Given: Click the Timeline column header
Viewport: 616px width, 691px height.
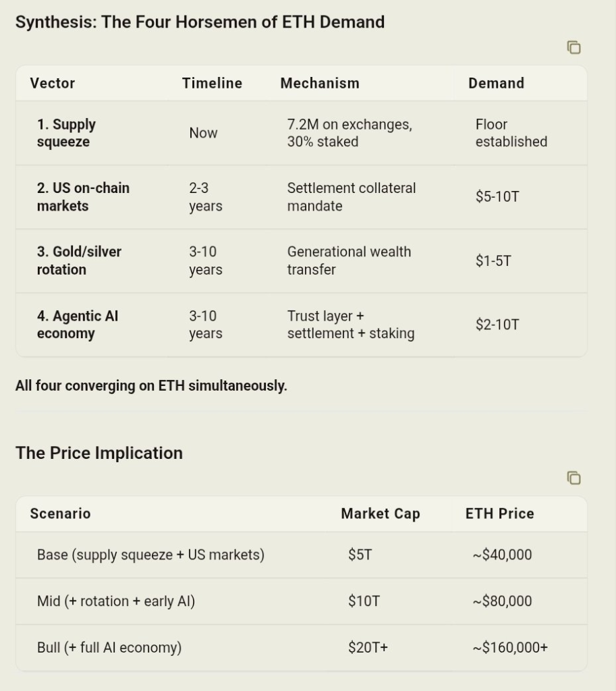Looking at the screenshot, I should (x=212, y=83).
